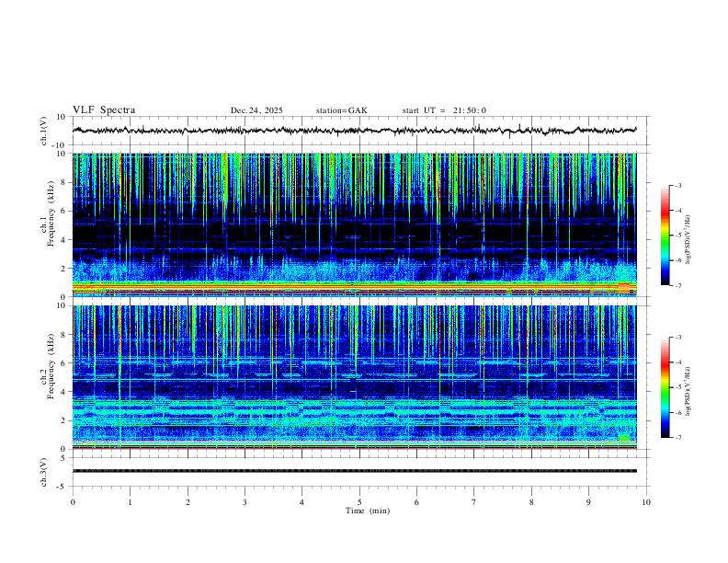Screen dimensions: 728x563
Task: Click the "-10" tick on ch.1(V) axis
Action: pos(61,145)
